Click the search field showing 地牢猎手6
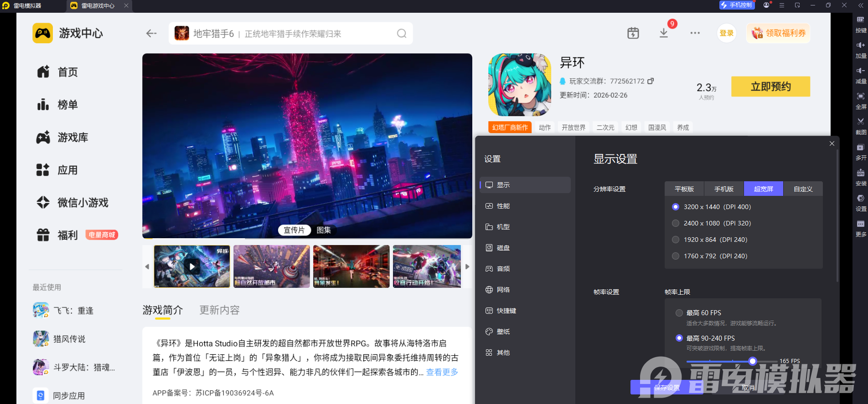This screenshot has width=868, height=404. coord(291,33)
